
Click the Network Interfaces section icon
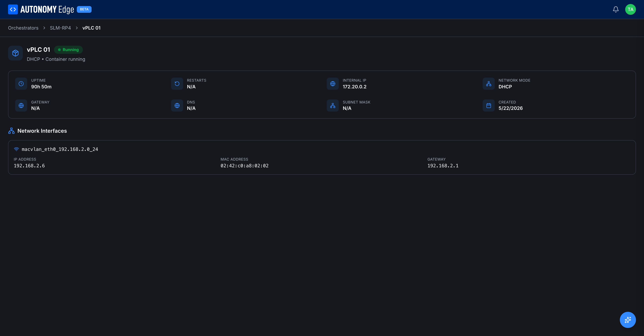pos(11,131)
